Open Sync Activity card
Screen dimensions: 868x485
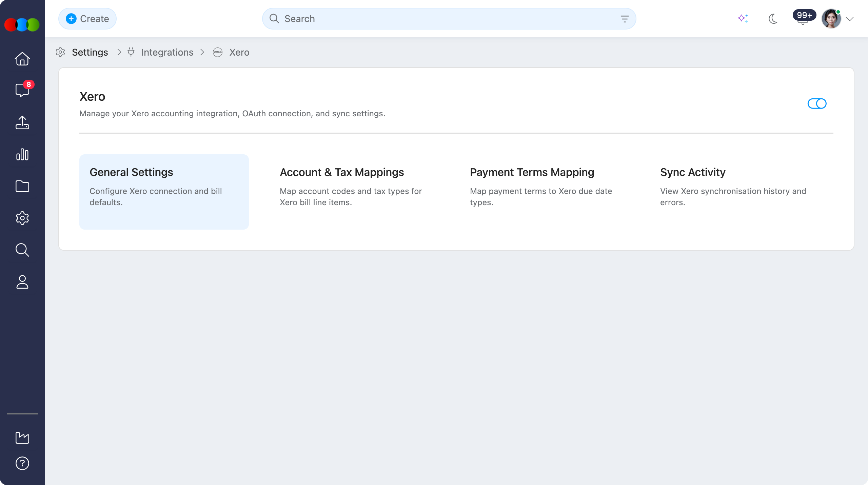734,192
